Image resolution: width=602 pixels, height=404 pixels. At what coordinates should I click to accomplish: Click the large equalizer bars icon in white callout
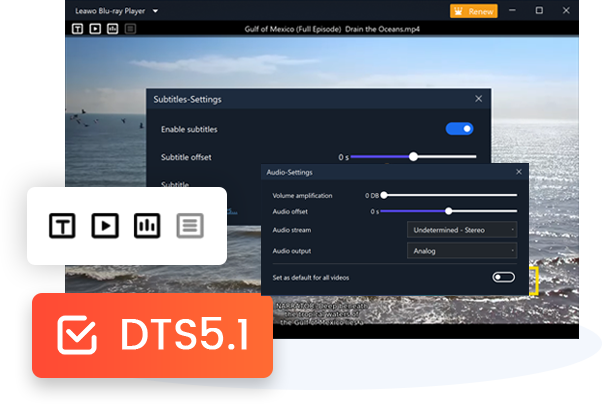click(x=147, y=226)
